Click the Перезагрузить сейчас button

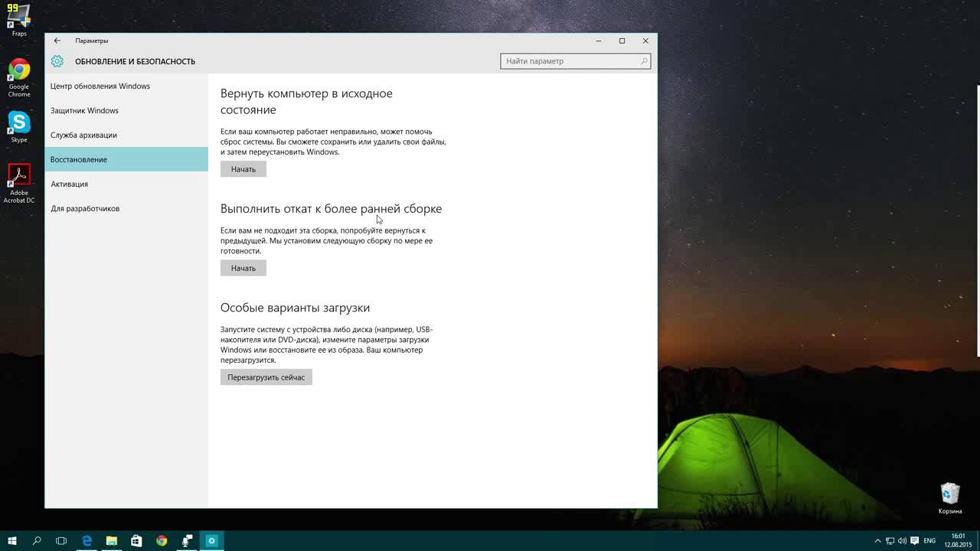[266, 377]
